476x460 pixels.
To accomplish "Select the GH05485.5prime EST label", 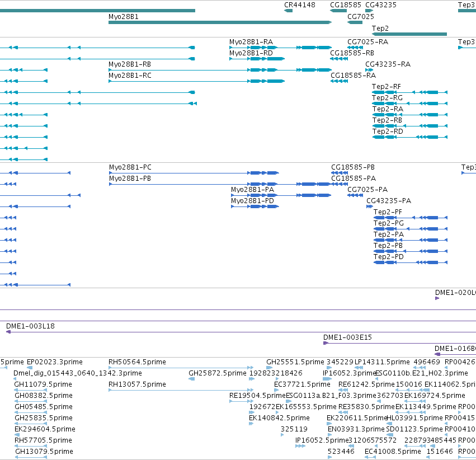I will (44, 407).
